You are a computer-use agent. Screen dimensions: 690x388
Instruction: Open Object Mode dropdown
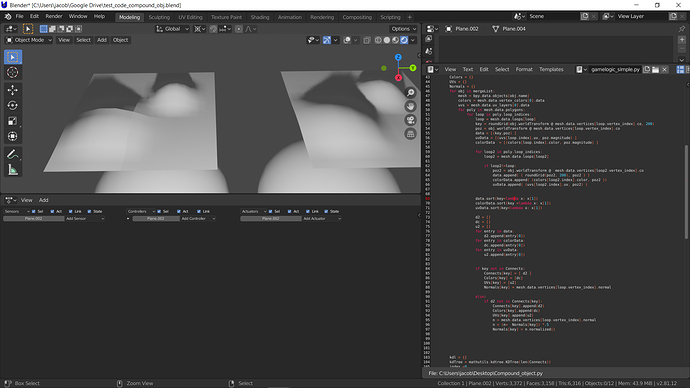pyautogui.click(x=29, y=40)
